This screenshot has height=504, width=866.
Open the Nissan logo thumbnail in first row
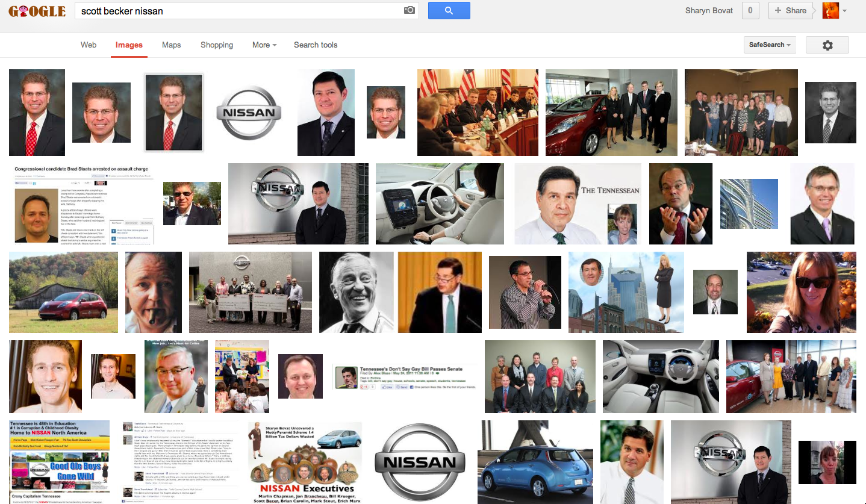[249, 113]
